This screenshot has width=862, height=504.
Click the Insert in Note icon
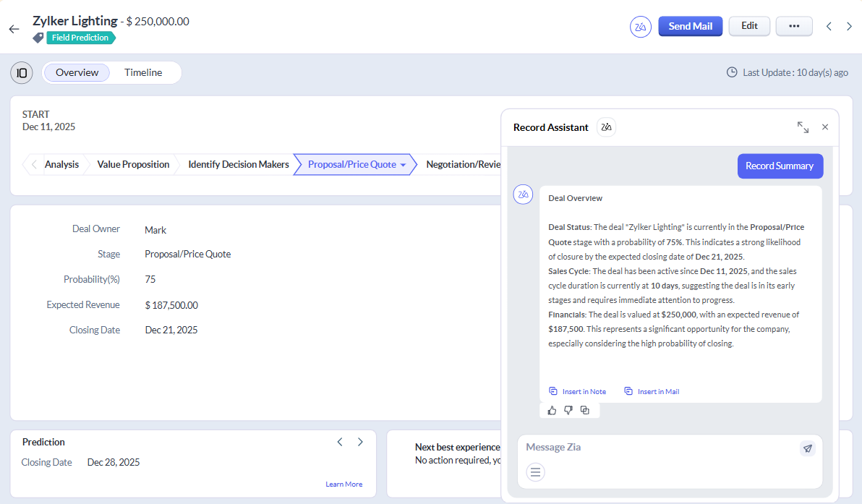pos(553,390)
